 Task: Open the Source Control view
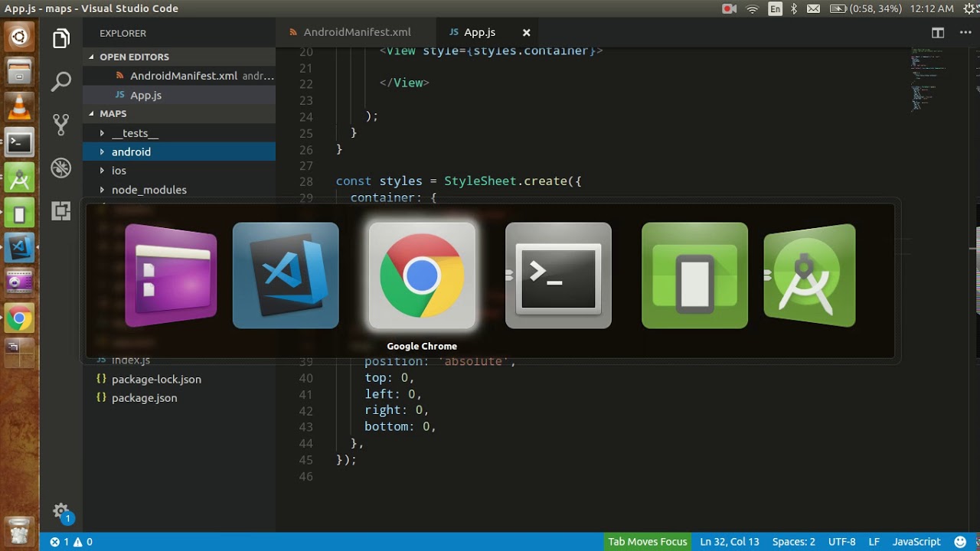tap(61, 125)
